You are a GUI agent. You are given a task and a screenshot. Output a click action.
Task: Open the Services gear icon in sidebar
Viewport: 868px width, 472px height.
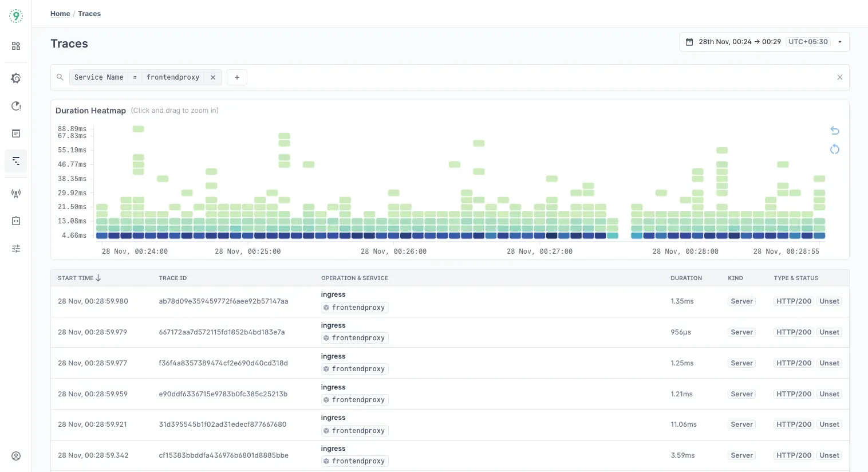pos(15,78)
